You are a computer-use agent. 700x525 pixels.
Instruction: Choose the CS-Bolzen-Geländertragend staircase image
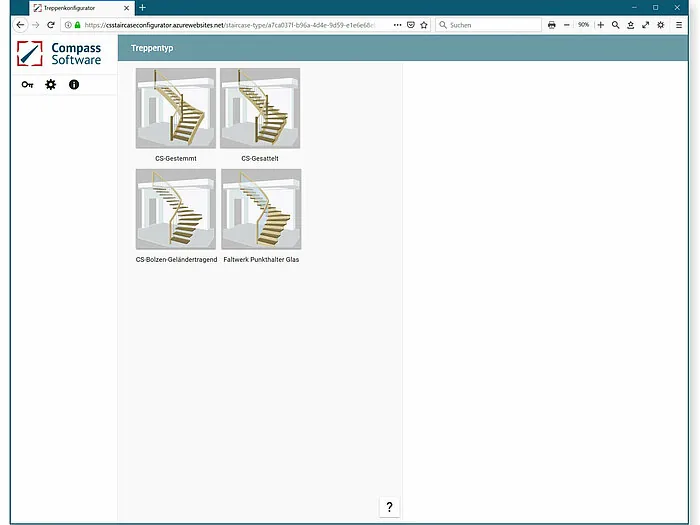[x=175, y=209]
